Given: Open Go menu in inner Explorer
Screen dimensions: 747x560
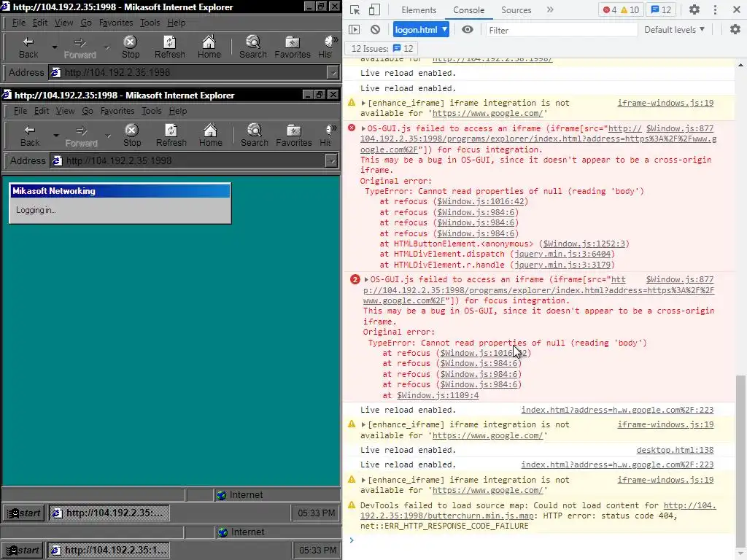Looking at the screenshot, I should point(88,111).
